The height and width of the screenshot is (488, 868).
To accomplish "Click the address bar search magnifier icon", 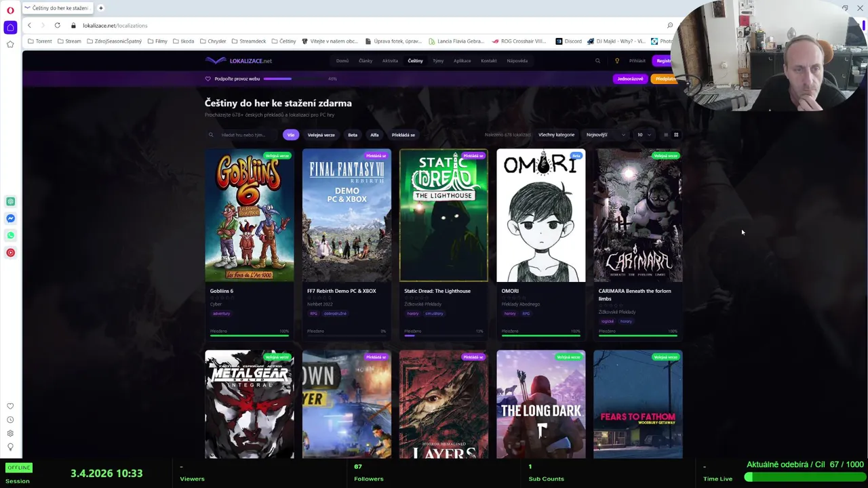I will [670, 26].
